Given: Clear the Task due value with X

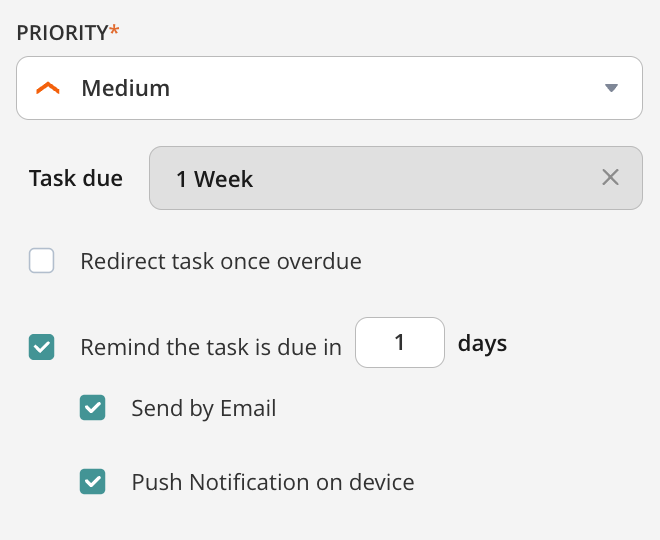Looking at the screenshot, I should 610,178.
